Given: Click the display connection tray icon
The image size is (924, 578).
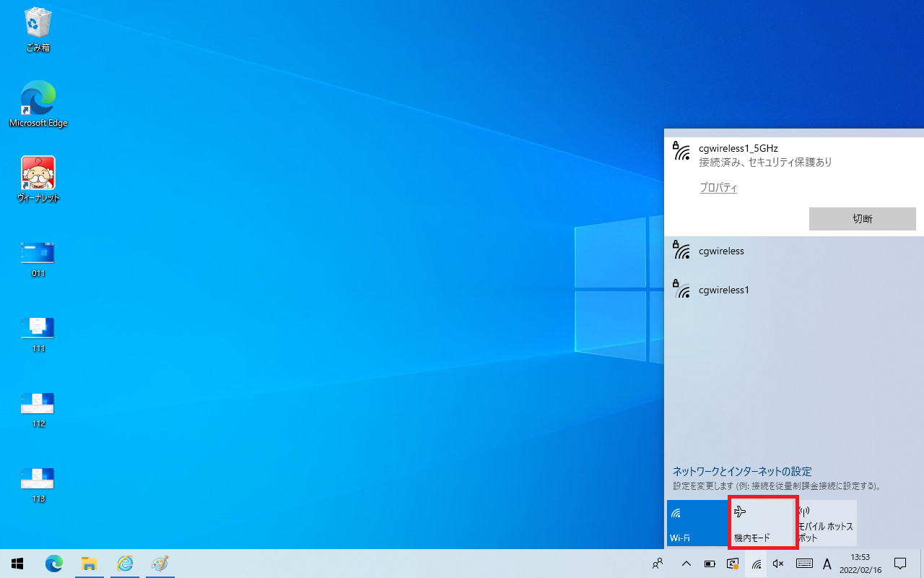Looking at the screenshot, I should 733,564.
